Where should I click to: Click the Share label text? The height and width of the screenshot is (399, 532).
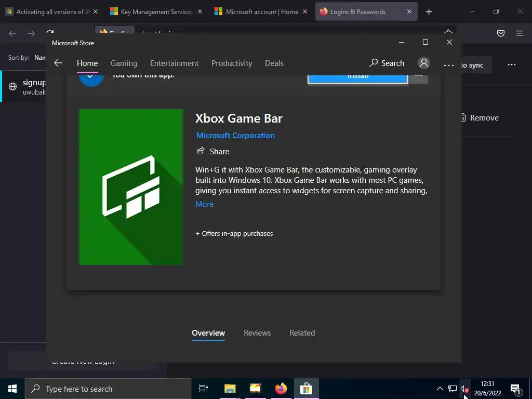(x=219, y=152)
